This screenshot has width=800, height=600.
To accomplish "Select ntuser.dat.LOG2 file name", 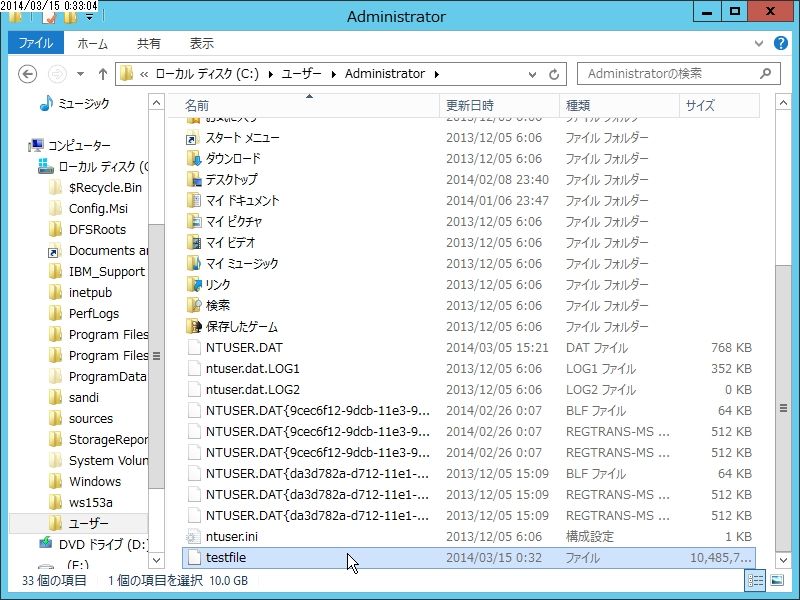I will [253, 389].
